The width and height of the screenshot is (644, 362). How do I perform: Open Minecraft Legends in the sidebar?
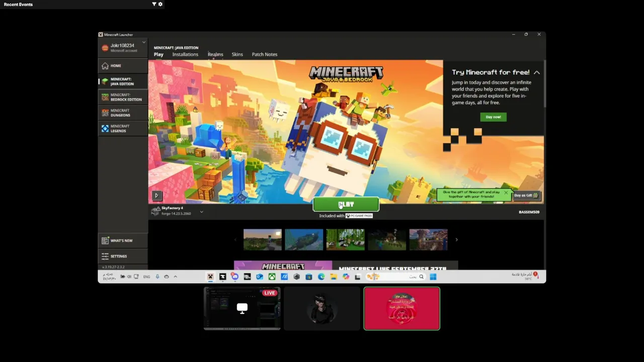click(x=123, y=128)
